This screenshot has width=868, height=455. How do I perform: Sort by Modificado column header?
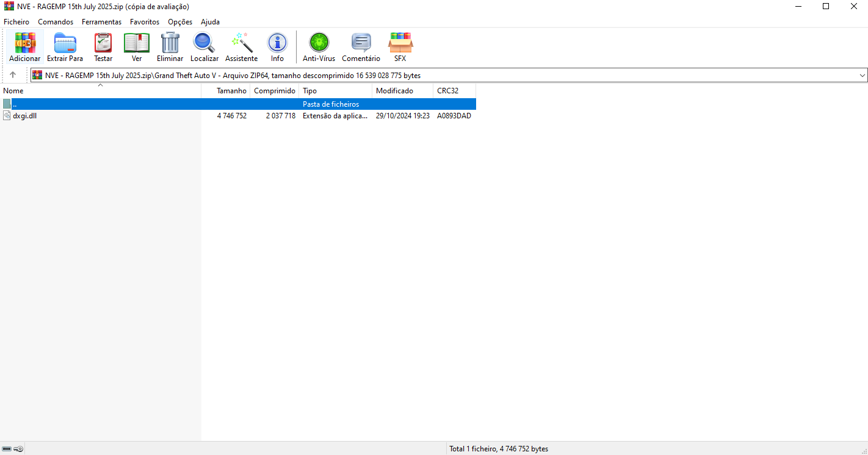coord(403,90)
